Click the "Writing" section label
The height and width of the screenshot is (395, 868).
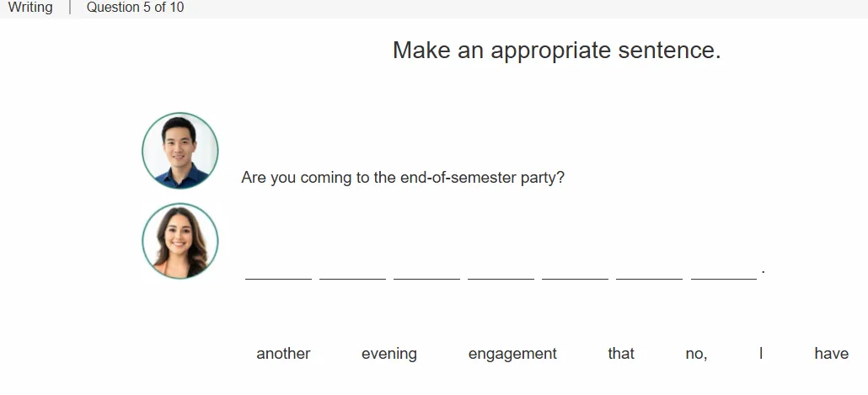click(30, 8)
